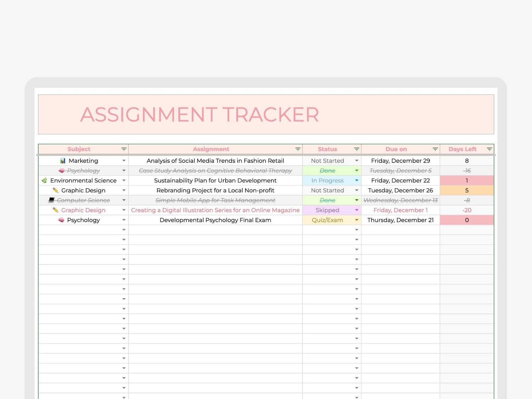
Task: Expand the Skipped status dropdown arrow
Action: pyautogui.click(x=357, y=210)
